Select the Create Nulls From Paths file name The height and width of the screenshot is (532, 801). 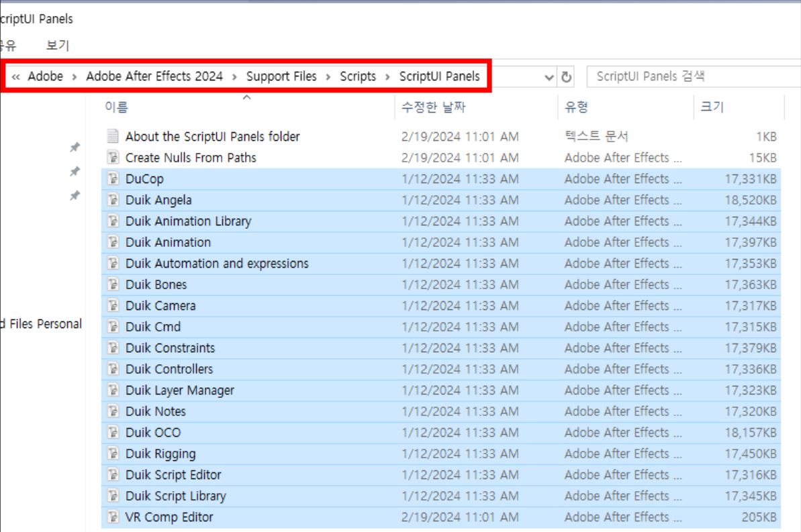tap(191, 158)
